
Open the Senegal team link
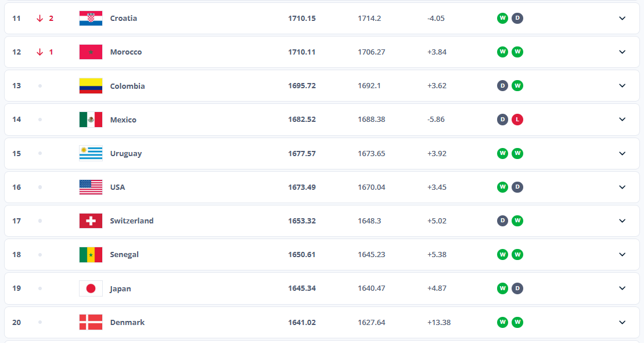[124, 254]
